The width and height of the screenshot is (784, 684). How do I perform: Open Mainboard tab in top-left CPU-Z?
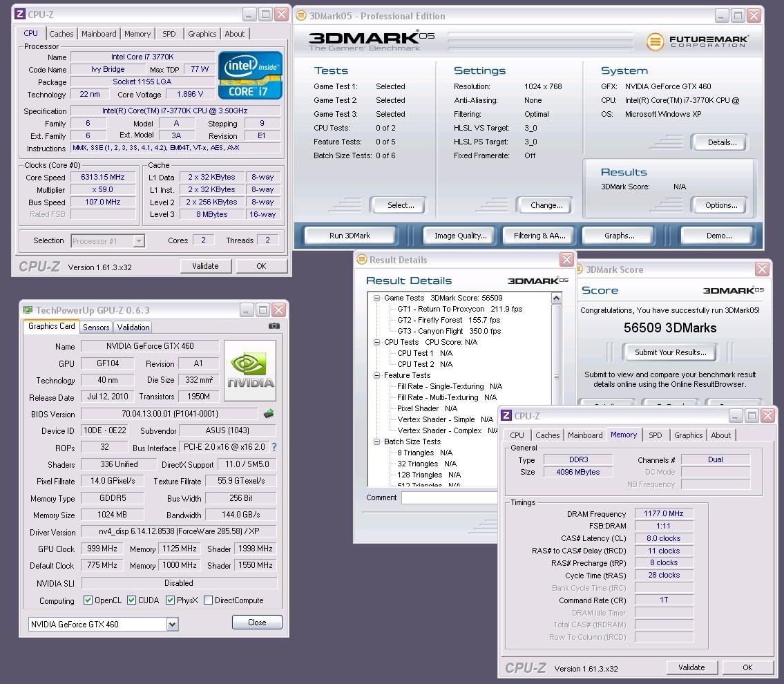99,33
